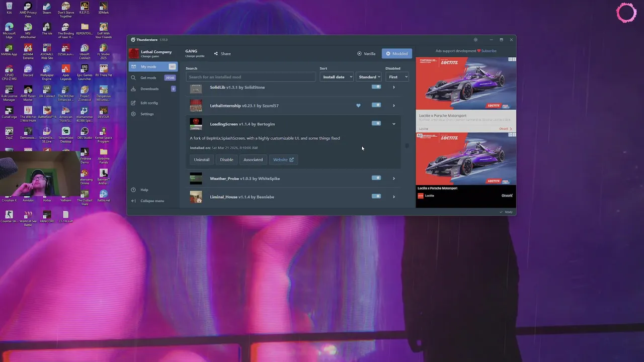Click the mod list scrollbar thumb
Image resolution: width=644 pixels, height=362 pixels.
coord(407,146)
